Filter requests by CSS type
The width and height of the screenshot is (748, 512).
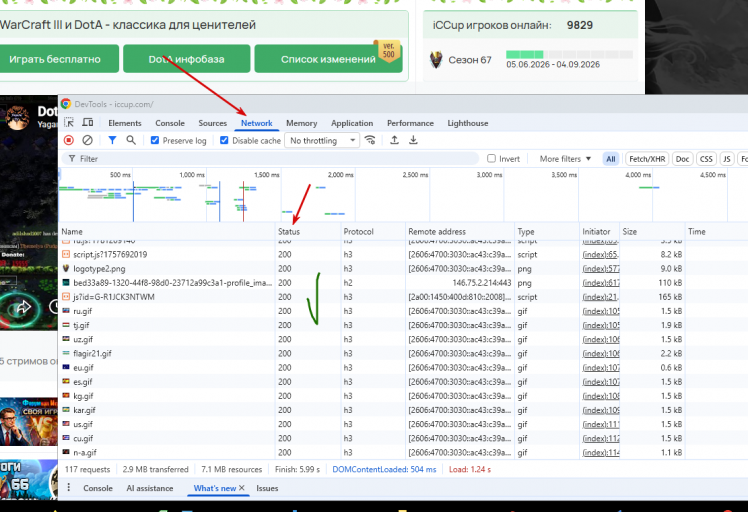point(706,159)
